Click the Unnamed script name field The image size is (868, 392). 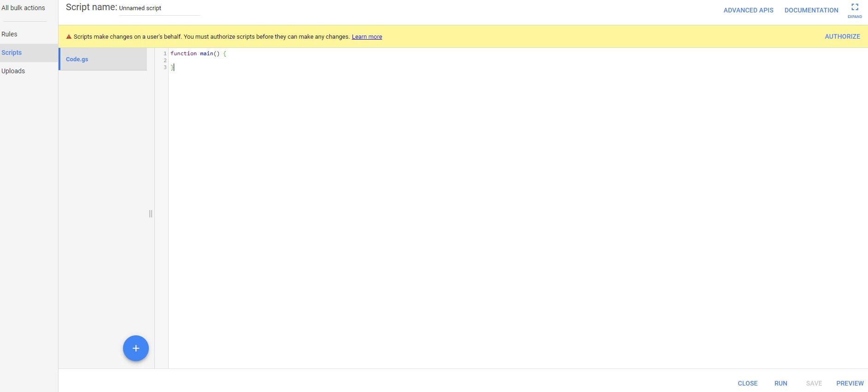click(x=159, y=8)
